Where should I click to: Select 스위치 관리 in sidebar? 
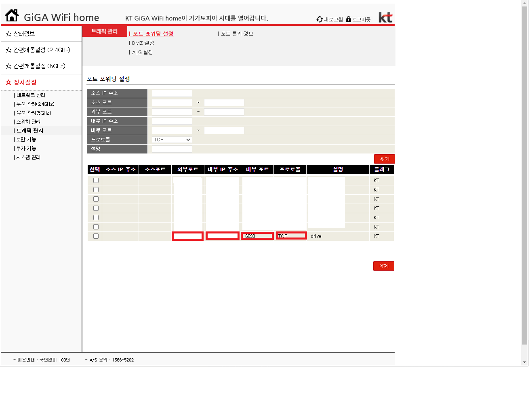(x=28, y=122)
